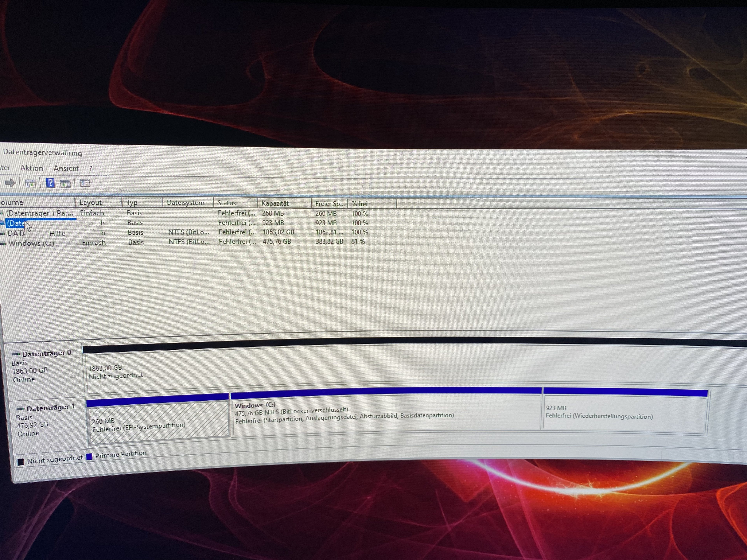Click the Datenträger 0 disk icon
The height and width of the screenshot is (560, 747).
(x=16, y=354)
